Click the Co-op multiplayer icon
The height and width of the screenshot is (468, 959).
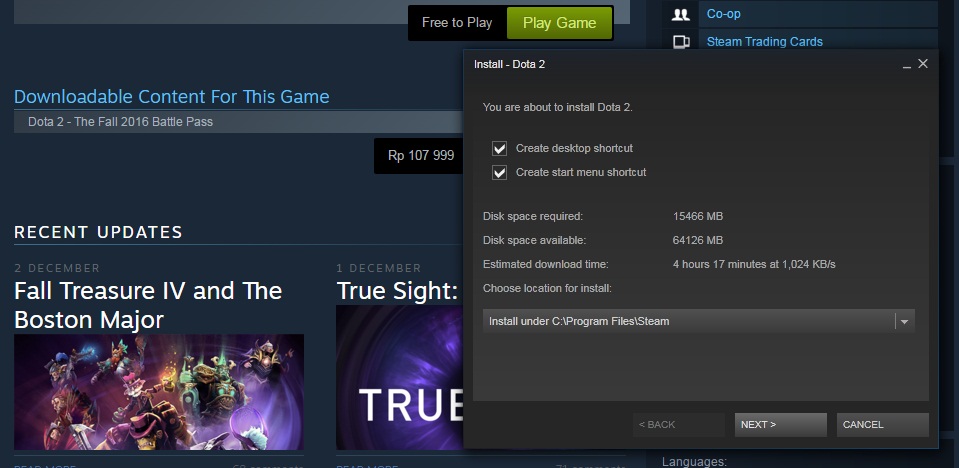click(680, 14)
